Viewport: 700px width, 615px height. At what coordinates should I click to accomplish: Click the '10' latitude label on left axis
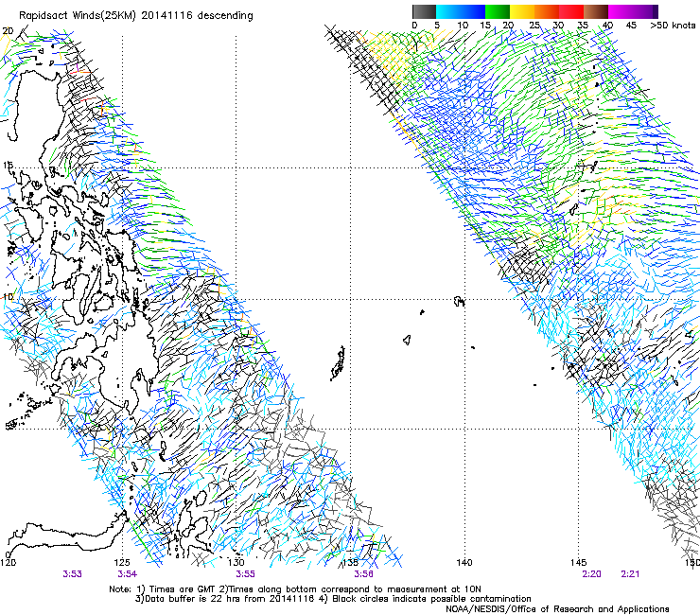pyautogui.click(x=8, y=297)
